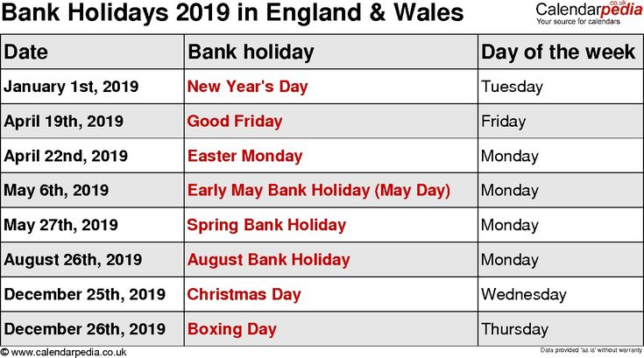Click the December 25th, 2019 date cell
Image resolution: width=644 pixels, height=358 pixels.
(84, 295)
